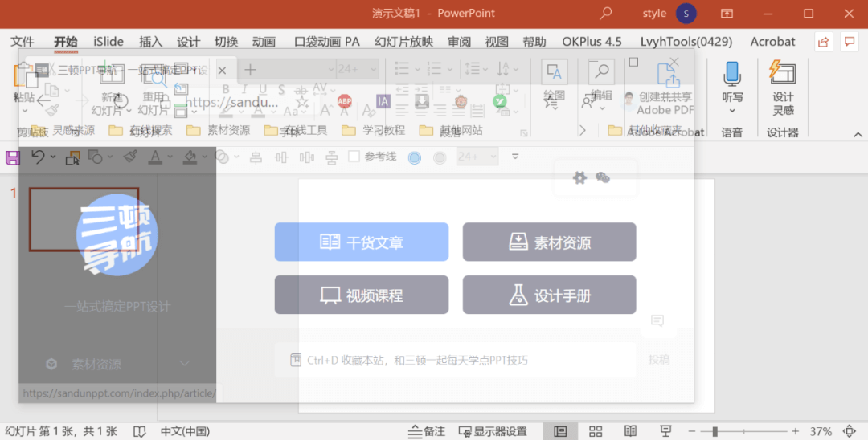This screenshot has width=868, height=440.
Task: Click the search magnifier in the PowerPoint title bar
Action: click(606, 14)
